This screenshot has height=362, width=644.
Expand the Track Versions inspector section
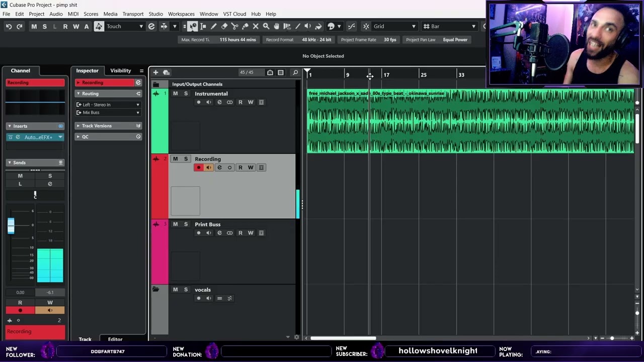tap(108, 126)
